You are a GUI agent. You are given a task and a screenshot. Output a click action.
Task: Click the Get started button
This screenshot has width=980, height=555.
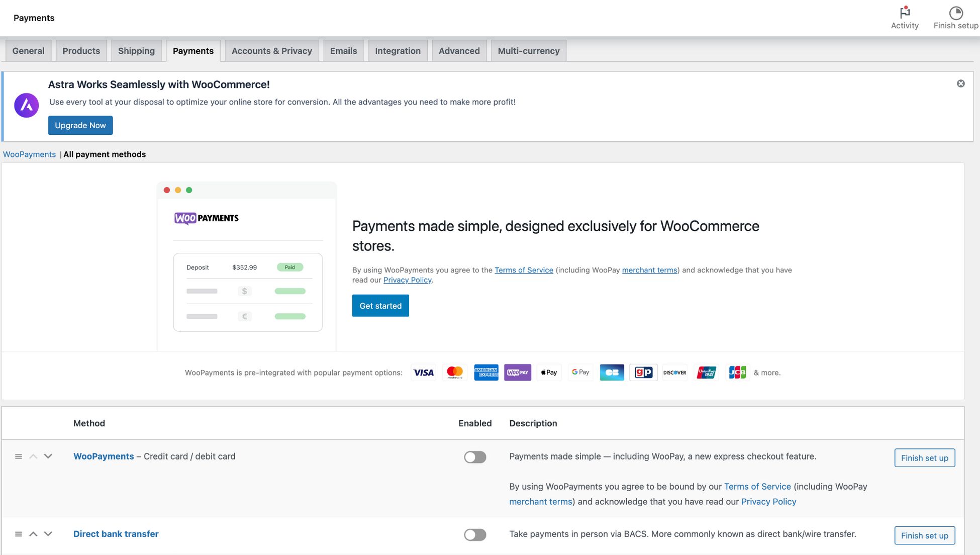[x=380, y=306]
